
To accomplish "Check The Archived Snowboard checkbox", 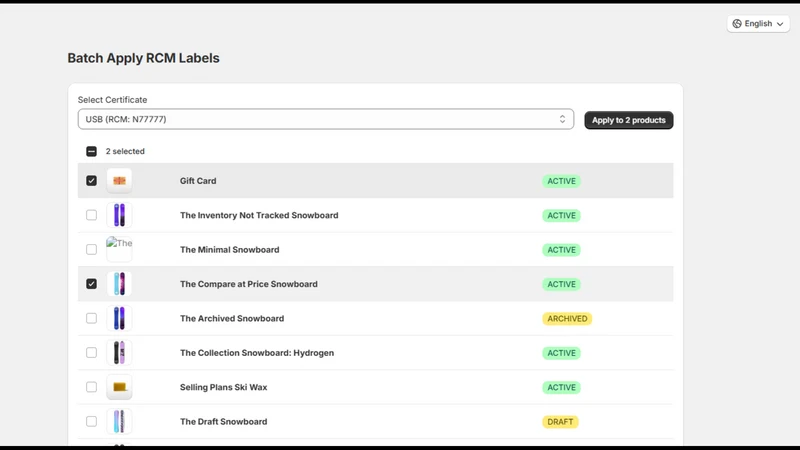I will point(91,318).
